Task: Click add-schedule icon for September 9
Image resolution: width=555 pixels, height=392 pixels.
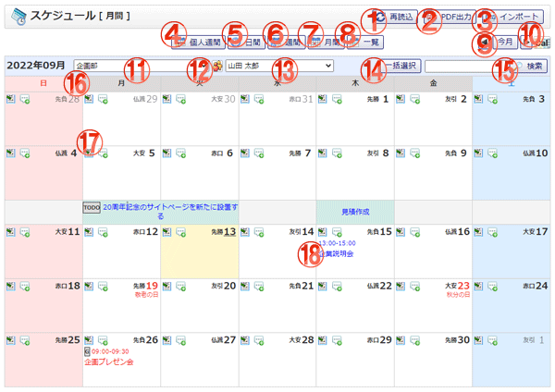Action: pyautogui.click(x=401, y=153)
